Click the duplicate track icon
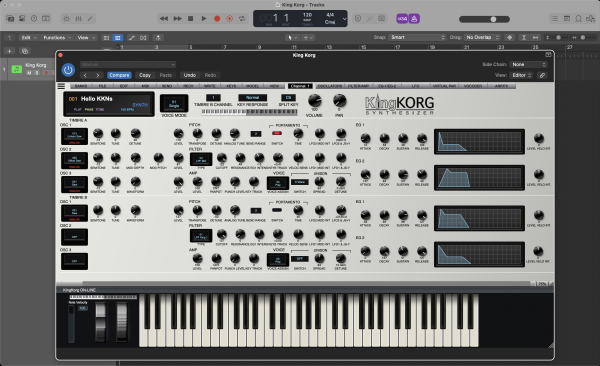This screenshot has width=600, height=366. (x=25, y=51)
